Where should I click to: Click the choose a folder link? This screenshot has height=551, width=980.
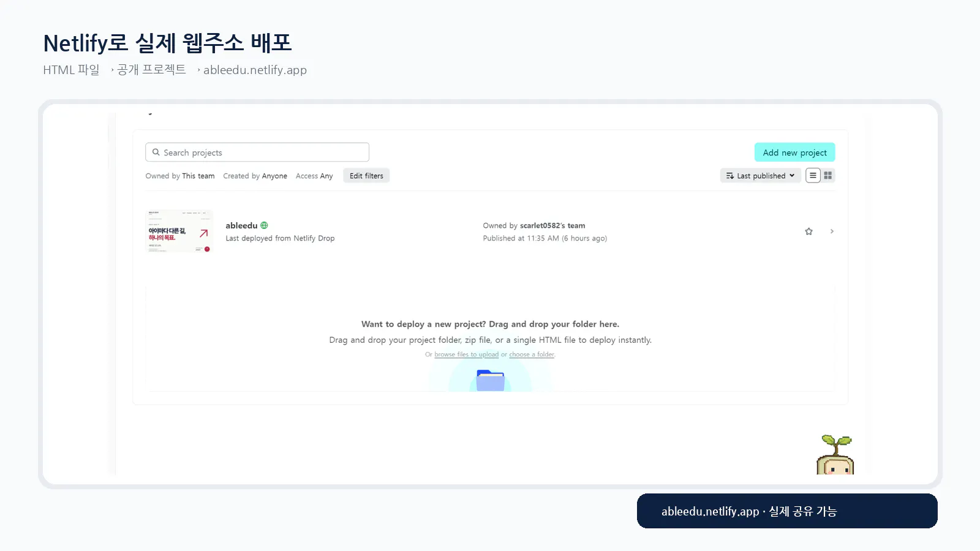point(532,354)
